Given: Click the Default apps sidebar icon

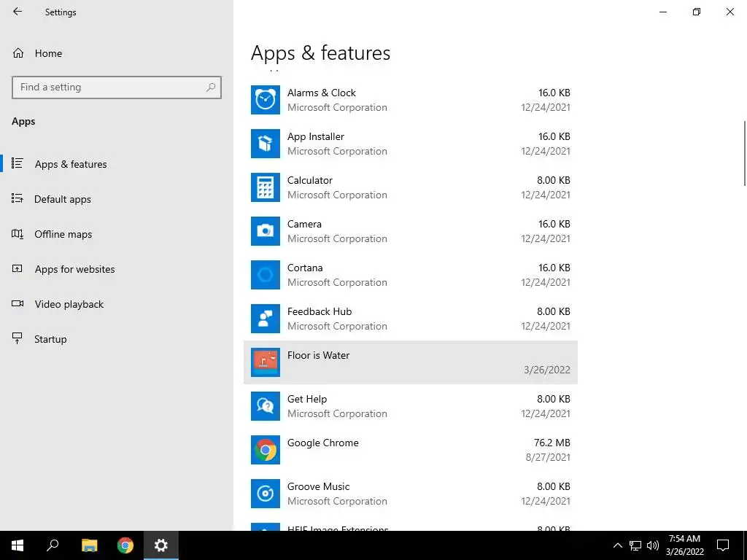Looking at the screenshot, I should tap(18, 198).
